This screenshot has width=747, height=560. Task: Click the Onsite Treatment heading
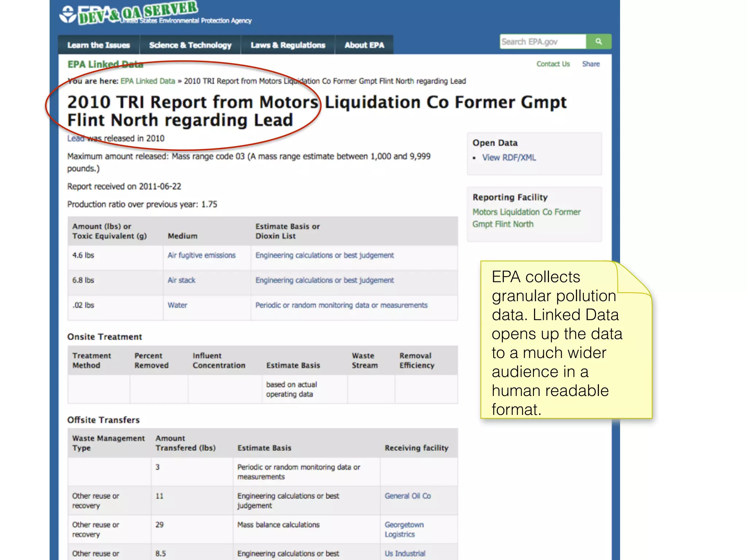click(105, 337)
